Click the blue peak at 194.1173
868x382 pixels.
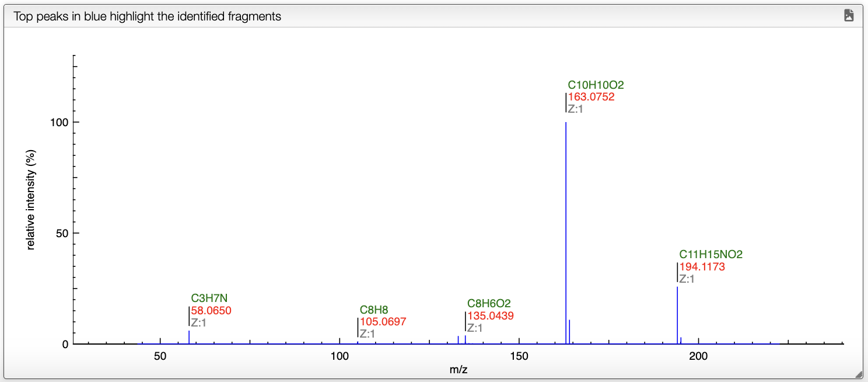coord(677,315)
